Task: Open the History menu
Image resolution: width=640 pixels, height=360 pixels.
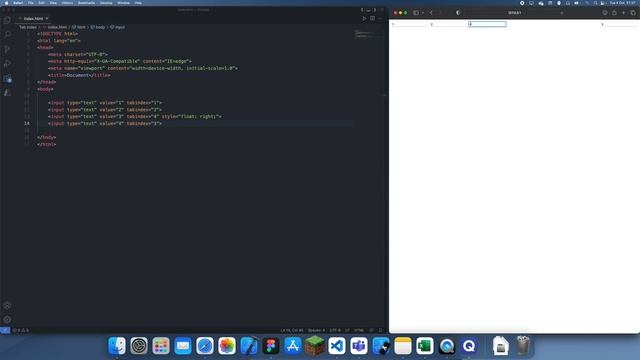Action: (67, 3)
